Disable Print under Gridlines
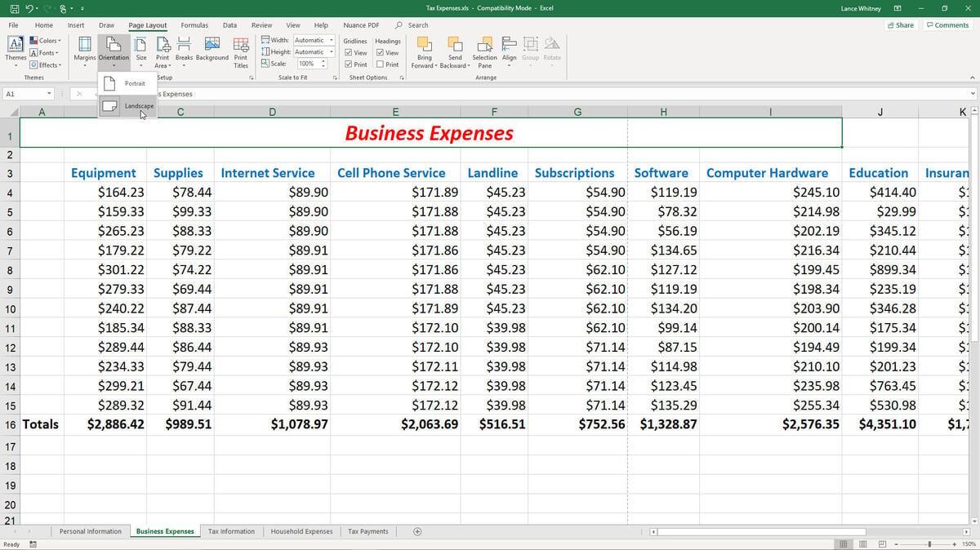Image resolution: width=980 pixels, height=550 pixels. (x=348, y=64)
